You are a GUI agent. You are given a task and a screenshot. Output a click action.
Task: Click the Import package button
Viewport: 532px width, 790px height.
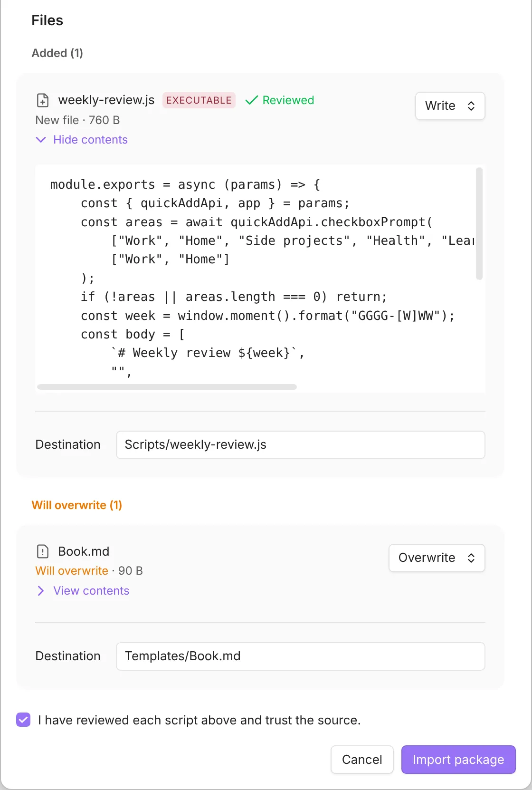click(x=458, y=760)
